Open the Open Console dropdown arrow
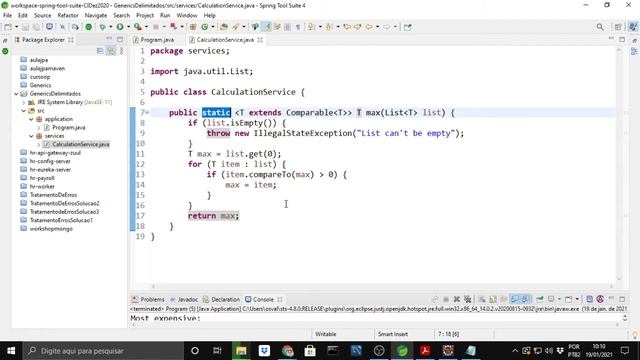 [577, 299]
